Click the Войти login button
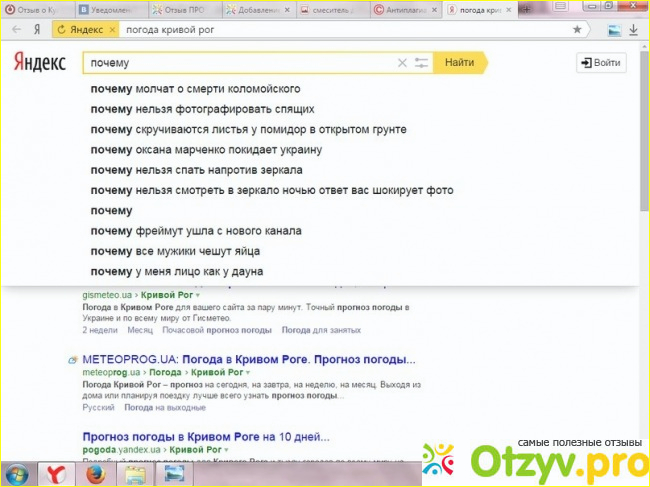650x487 pixels. pyautogui.click(x=601, y=63)
